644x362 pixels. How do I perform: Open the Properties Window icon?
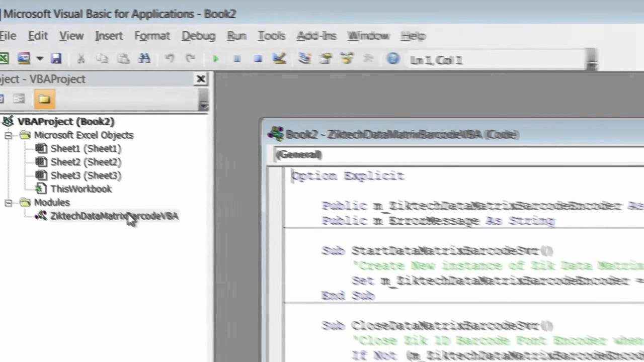click(x=326, y=59)
